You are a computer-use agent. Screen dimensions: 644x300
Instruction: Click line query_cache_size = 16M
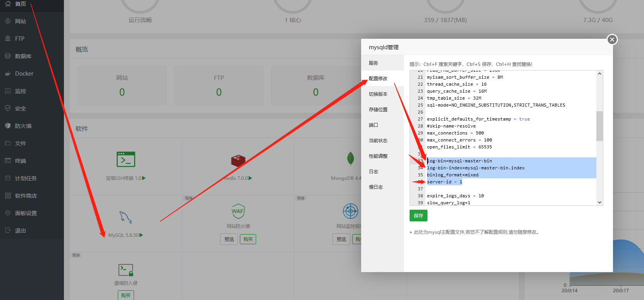point(457,91)
